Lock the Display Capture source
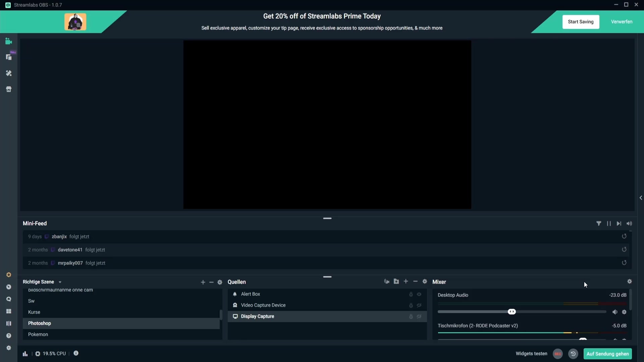644x362 pixels. [411, 316]
